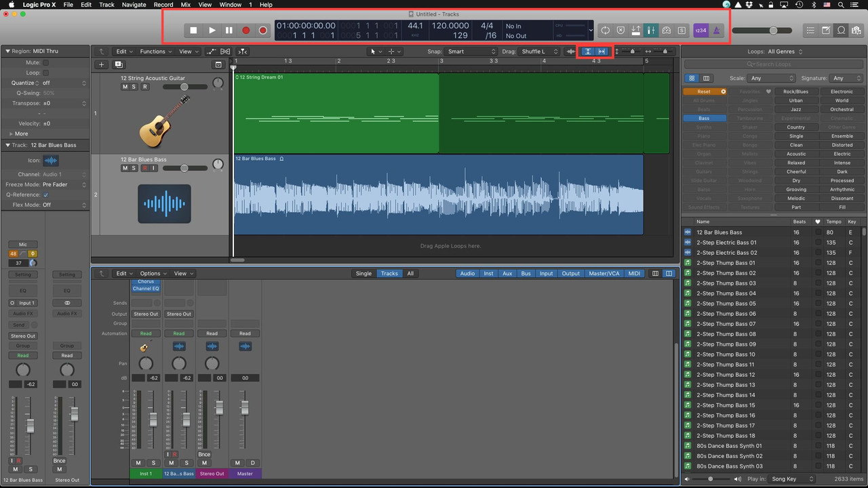Open the Record menu in the menu bar
This screenshot has height=488, width=868.
pos(163,5)
